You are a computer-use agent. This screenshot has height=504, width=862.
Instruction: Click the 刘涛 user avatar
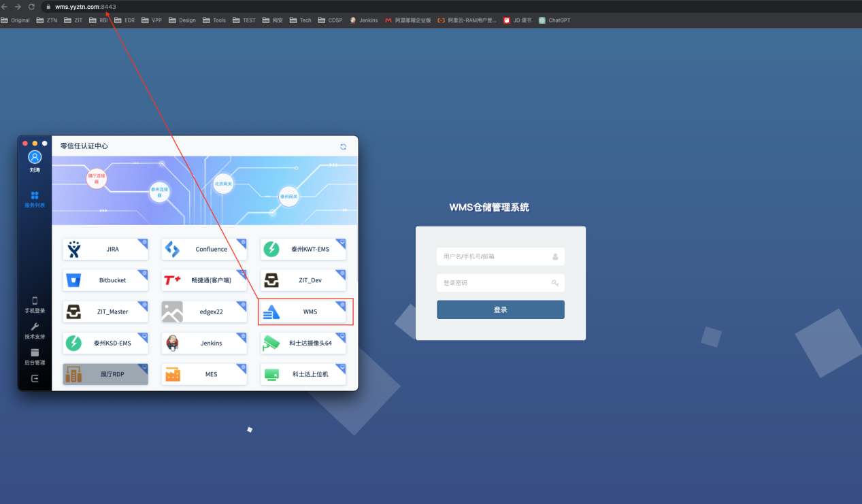(x=34, y=158)
